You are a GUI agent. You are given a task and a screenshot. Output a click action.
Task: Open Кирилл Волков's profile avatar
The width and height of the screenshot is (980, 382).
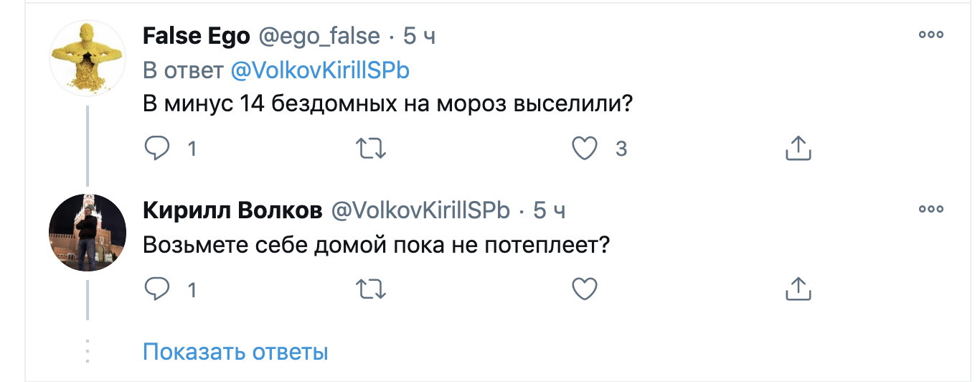click(88, 233)
